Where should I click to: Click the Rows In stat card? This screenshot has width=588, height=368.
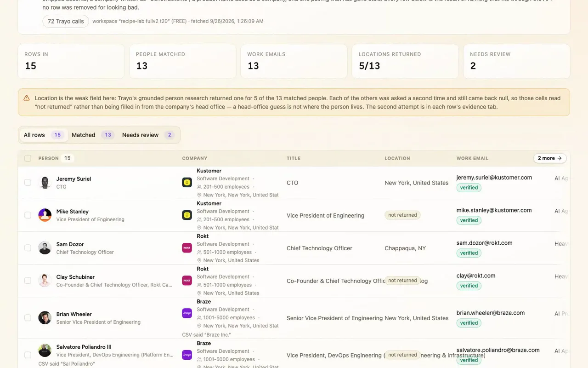tap(71, 61)
